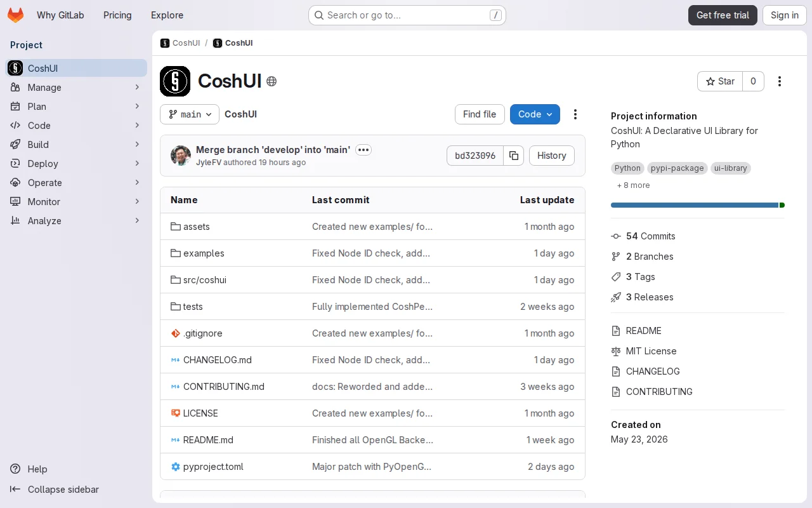Click Get free trial button
Image resolution: width=812 pixels, height=508 pixels.
click(723, 15)
